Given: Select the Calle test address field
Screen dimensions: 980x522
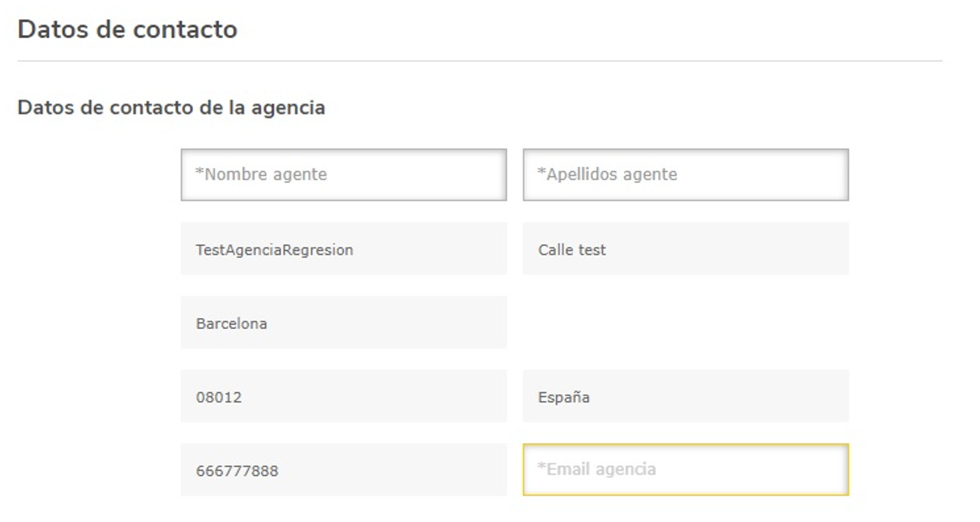Looking at the screenshot, I should (686, 248).
